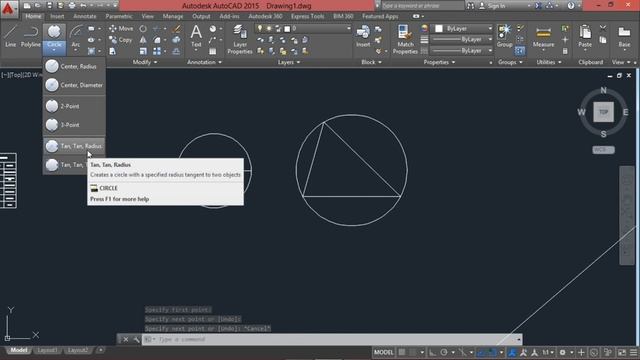Choose the Copy command
This screenshot has width=640, height=360.
121,40
